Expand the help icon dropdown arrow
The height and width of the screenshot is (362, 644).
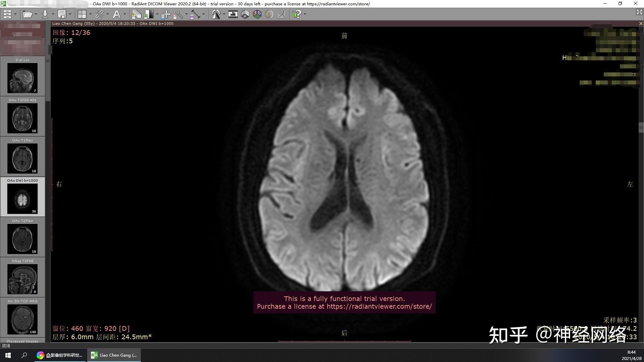(x=305, y=14)
